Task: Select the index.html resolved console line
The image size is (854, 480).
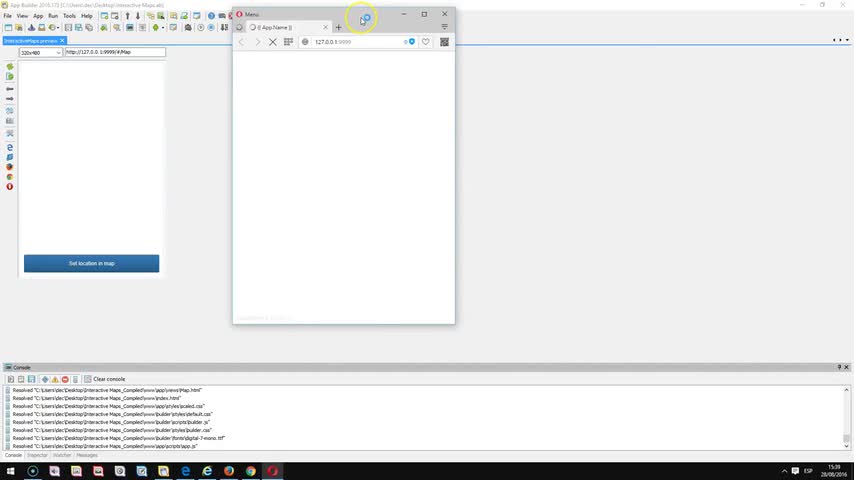Action: [x=96, y=398]
